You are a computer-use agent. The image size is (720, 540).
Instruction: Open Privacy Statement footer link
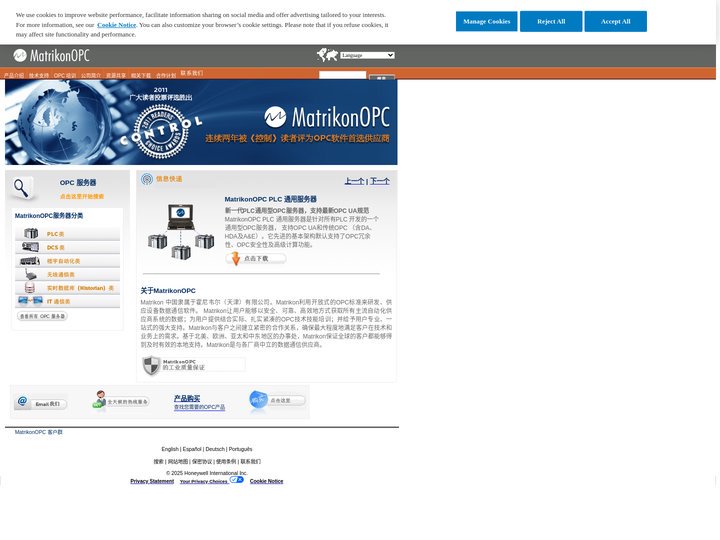152,481
